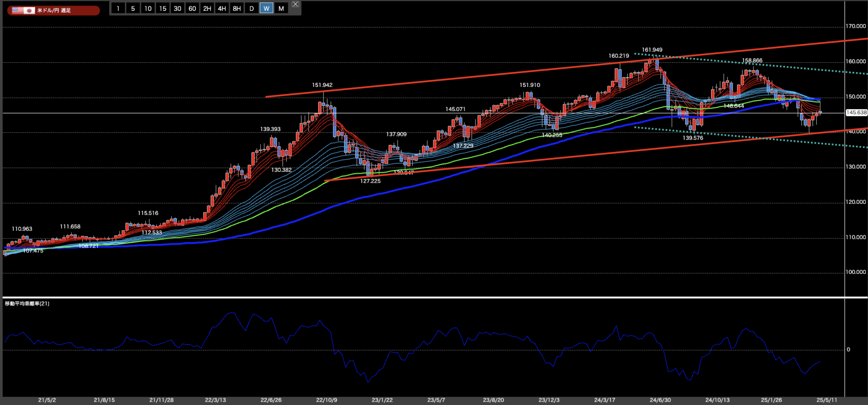Viewport: 868px width, 405px height.
Task: Click the 24/3/17 date axis label
Action: coord(604,400)
